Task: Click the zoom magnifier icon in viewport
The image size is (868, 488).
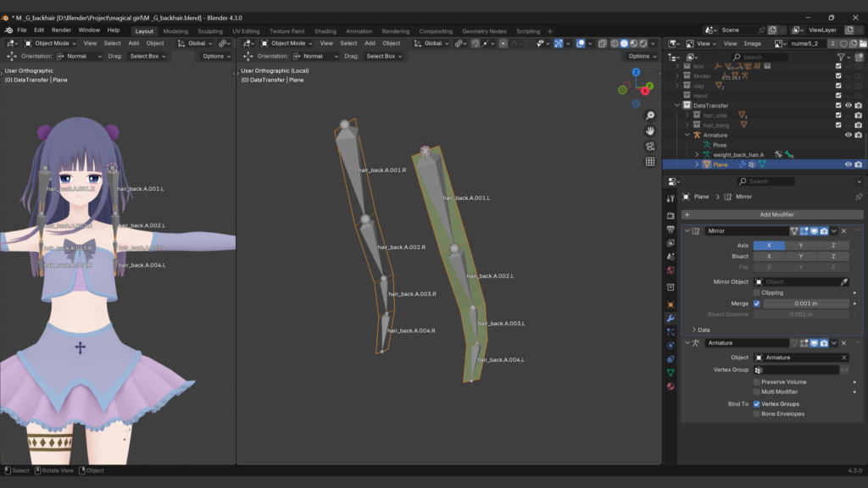Action: [649, 116]
